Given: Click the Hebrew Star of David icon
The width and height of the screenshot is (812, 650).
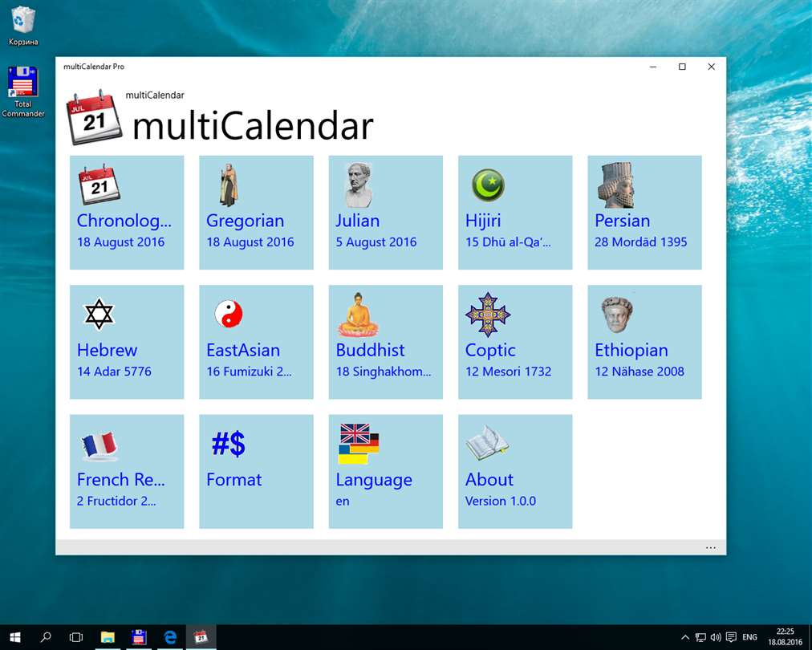Looking at the screenshot, I should coord(99,314).
